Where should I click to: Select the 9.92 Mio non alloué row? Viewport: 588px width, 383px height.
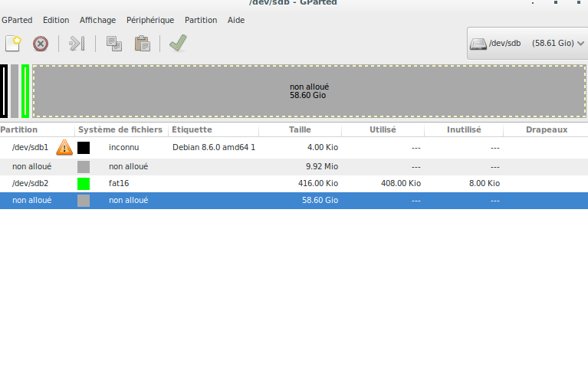(294, 166)
